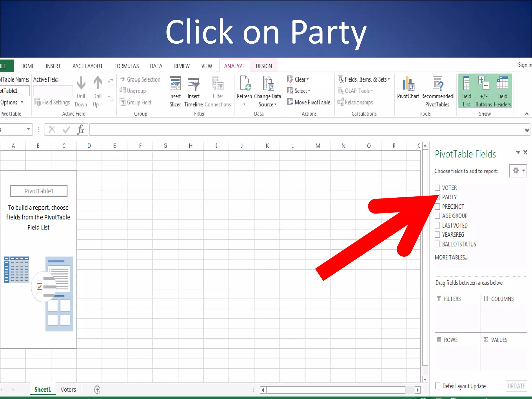Check the AGE GROUP field checkbox
This screenshot has height=399, width=532.
pos(437,216)
